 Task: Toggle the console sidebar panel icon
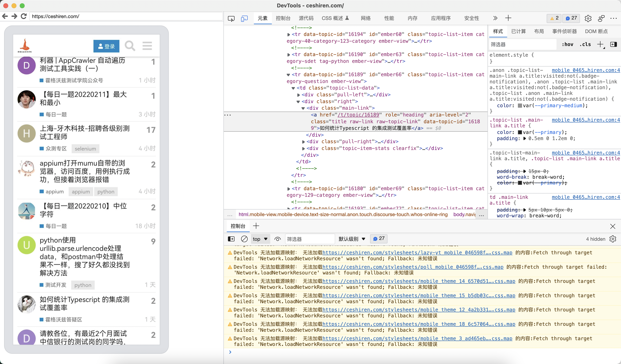pyautogui.click(x=231, y=239)
